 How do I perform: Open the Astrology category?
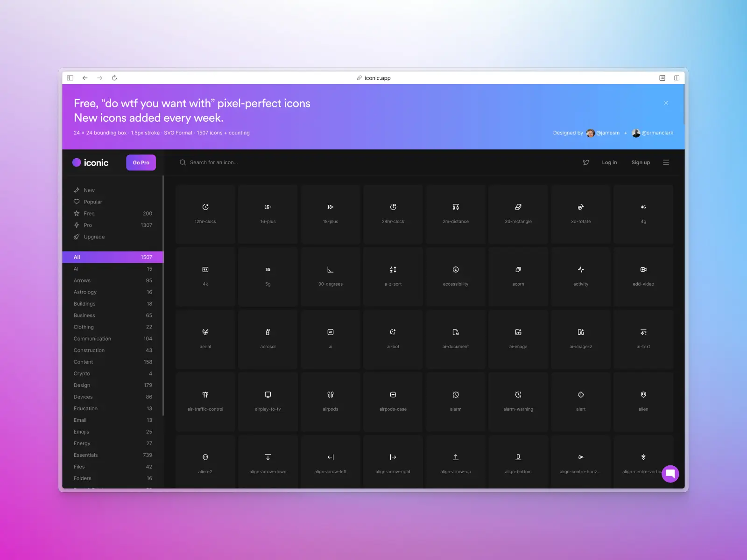click(113, 292)
